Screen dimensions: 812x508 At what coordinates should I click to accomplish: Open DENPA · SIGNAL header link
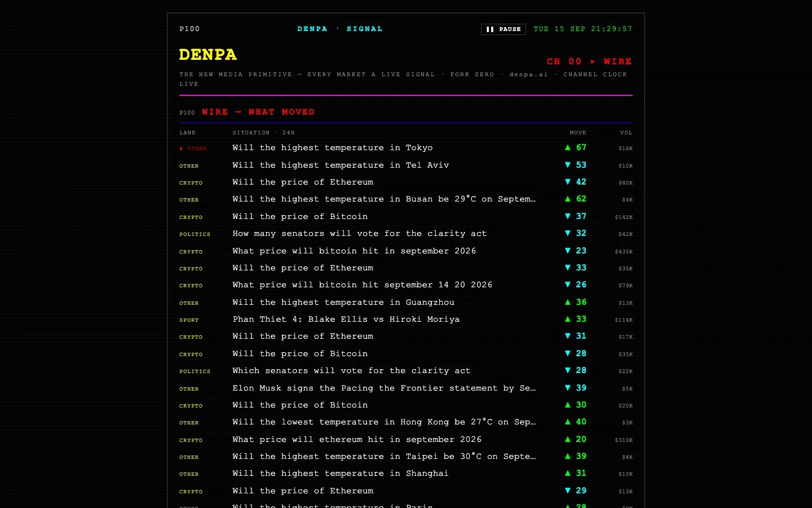tap(340, 29)
